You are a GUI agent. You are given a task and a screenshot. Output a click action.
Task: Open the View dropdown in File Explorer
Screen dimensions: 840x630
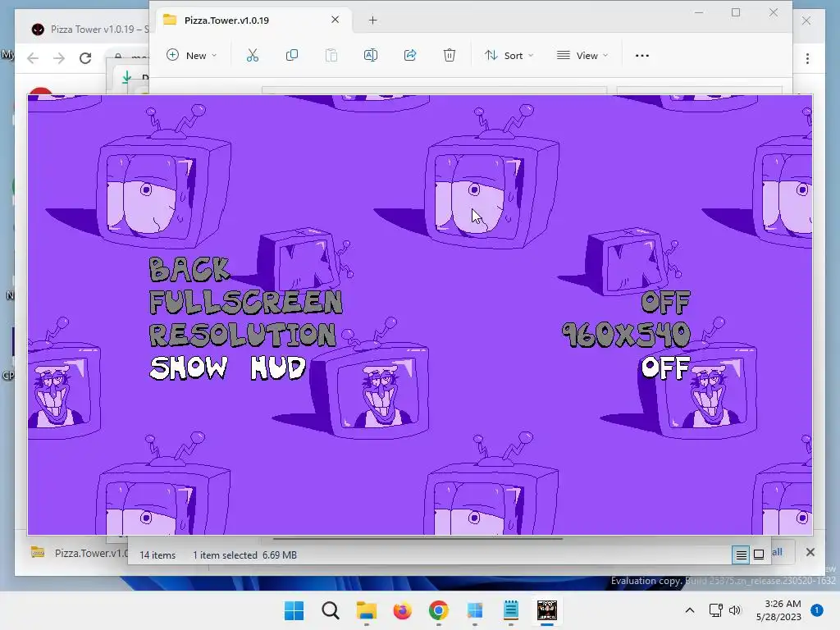click(582, 55)
